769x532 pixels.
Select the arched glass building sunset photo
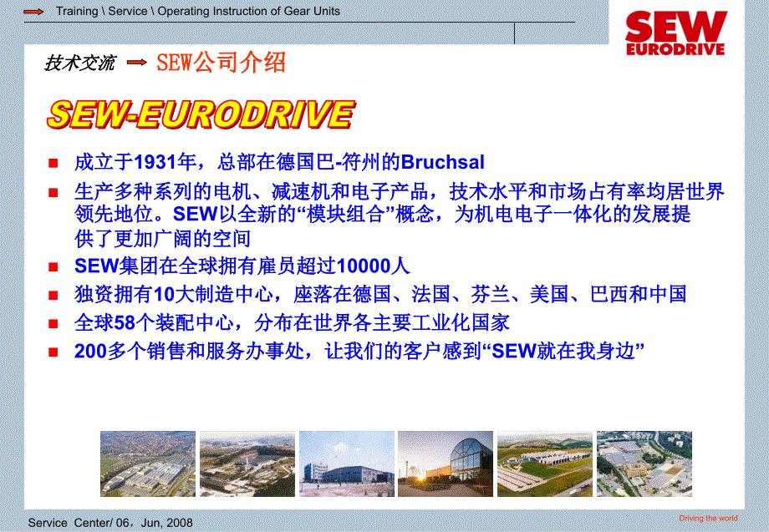tap(446, 464)
